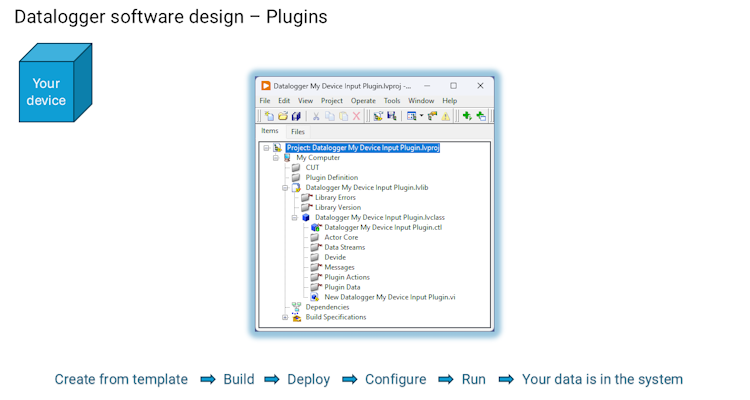750x400 pixels.
Task: Open the Tools menu
Action: [x=392, y=101]
